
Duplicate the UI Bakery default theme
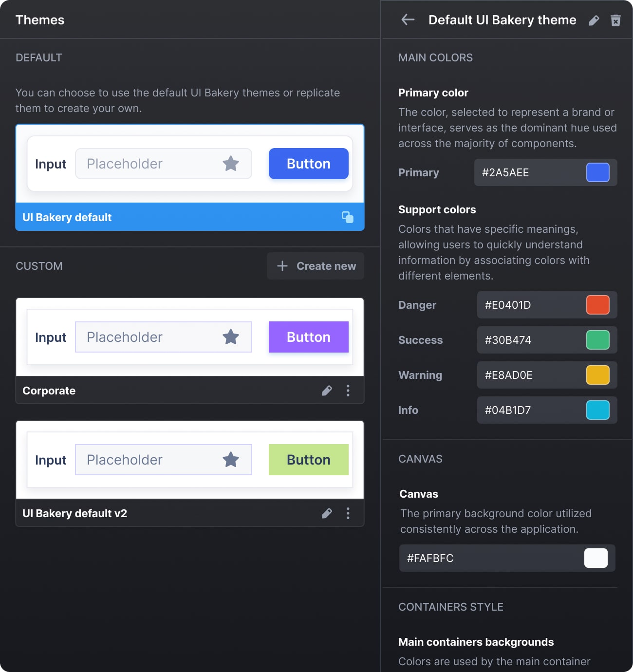pyautogui.click(x=348, y=217)
